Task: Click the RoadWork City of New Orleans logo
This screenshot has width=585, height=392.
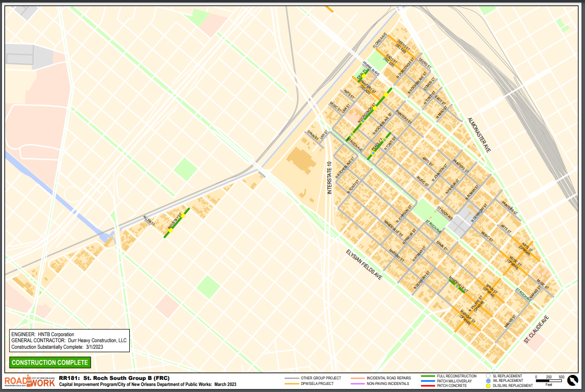Action: tap(30, 381)
